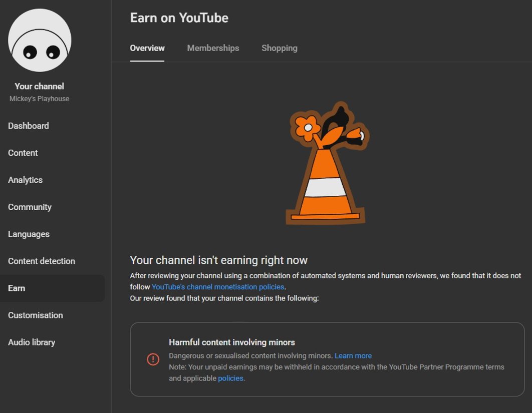This screenshot has height=413, width=532.
Task: Click Your channel isn't earning right now heading
Action: coord(218,260)
